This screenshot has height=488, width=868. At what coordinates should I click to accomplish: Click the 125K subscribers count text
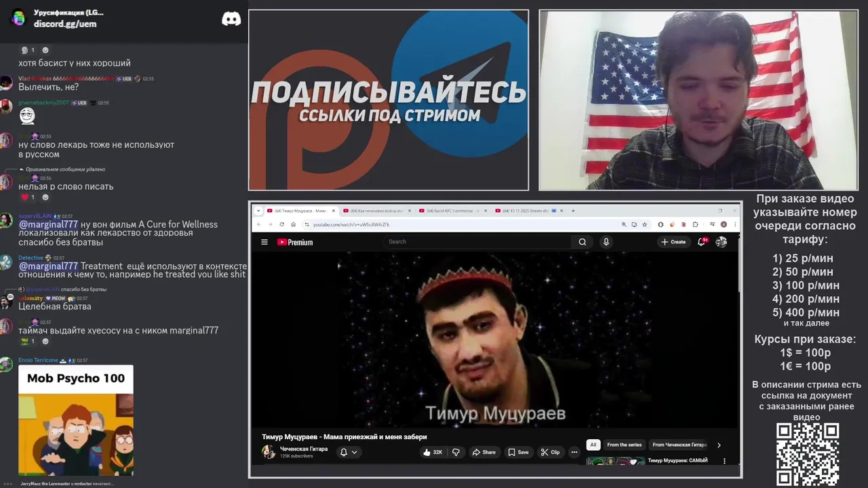click(296, 456)
